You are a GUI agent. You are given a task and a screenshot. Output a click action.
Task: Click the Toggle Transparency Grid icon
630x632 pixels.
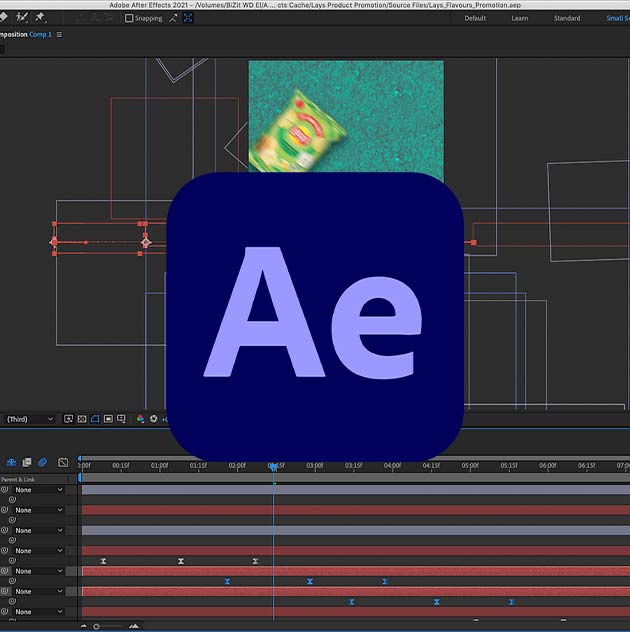tap(82, 419)
